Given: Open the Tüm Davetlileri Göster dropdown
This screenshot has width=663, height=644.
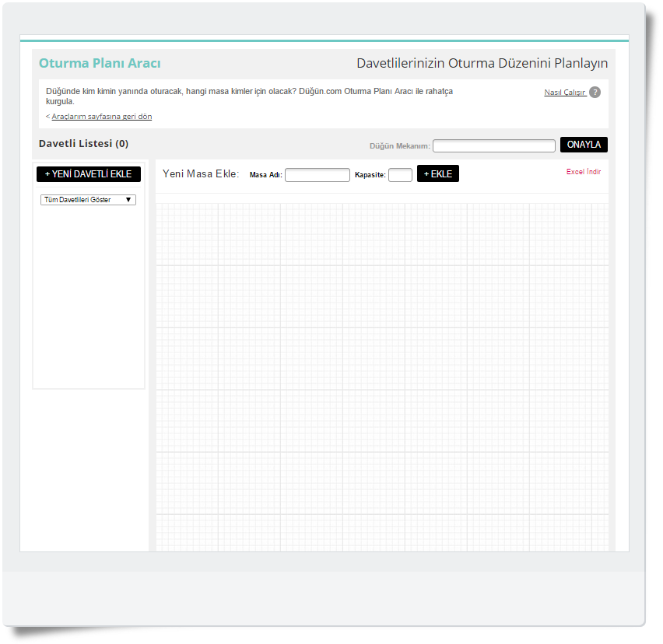Looking at the screenshot, I should pos(88,200).
